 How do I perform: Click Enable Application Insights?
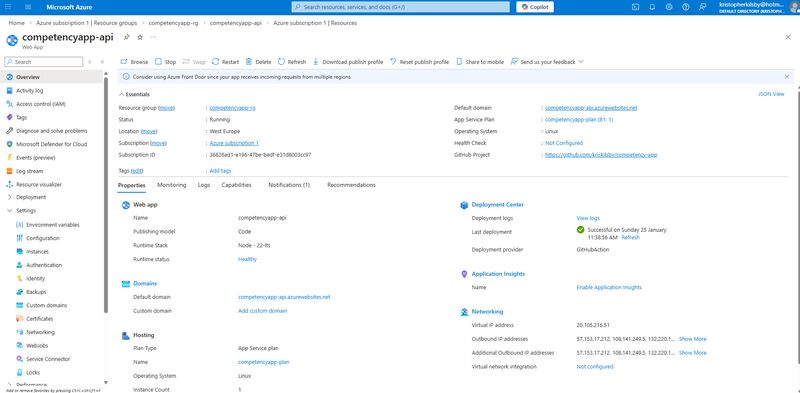pos(609,287)
